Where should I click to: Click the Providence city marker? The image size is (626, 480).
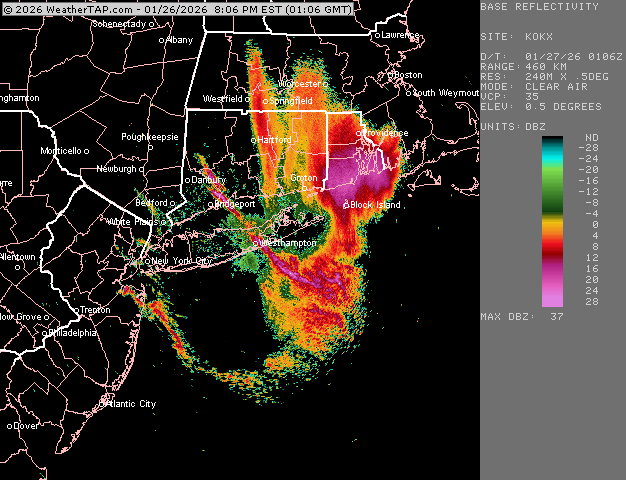(359, 133)
